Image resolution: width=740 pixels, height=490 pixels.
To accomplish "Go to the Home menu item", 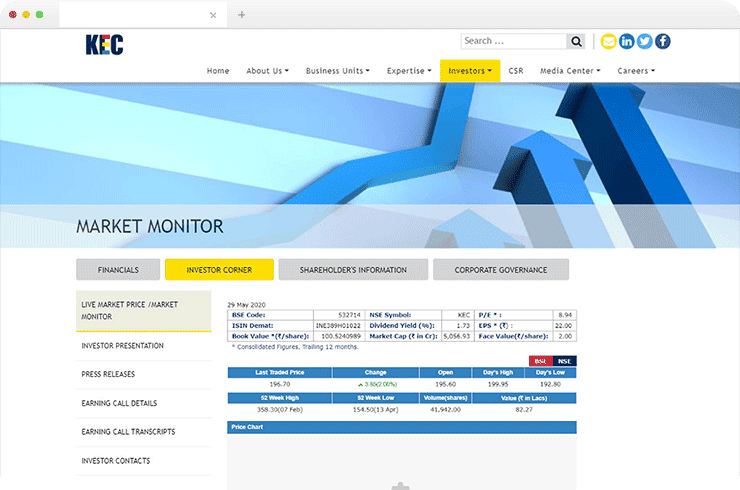I will (x=218, y=71).
